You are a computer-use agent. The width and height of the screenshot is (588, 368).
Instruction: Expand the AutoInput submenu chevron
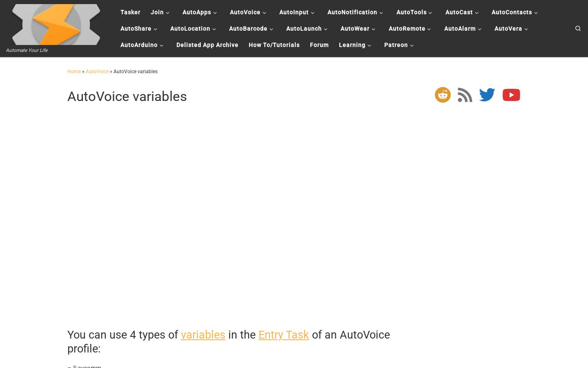pyautogui.click(x=312, y=13)
